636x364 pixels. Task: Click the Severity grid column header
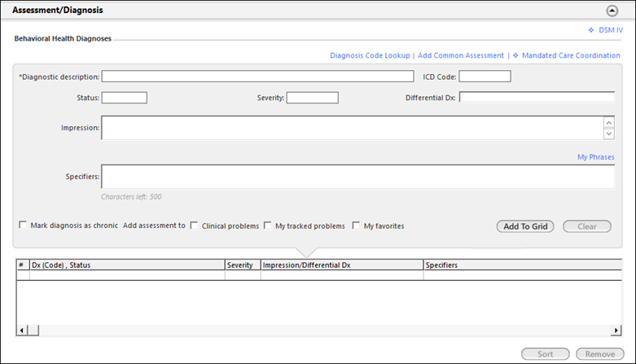[243, 265]
